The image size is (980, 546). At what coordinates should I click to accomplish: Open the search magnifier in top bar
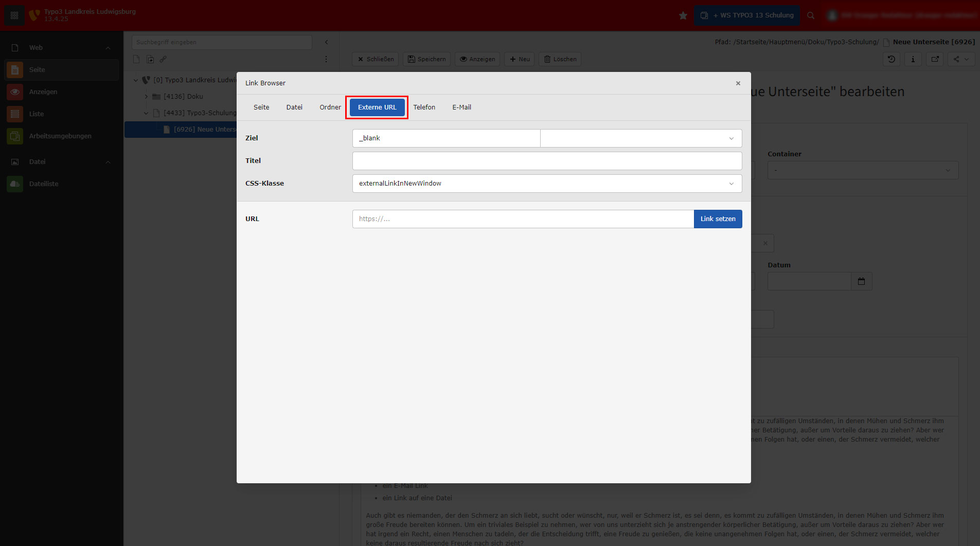point(811,15)
